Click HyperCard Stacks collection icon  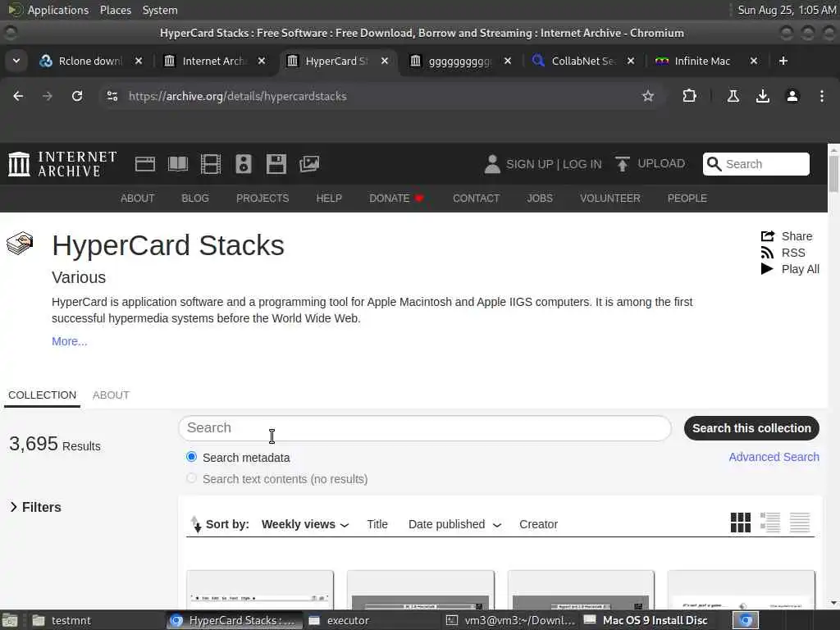click(x=20, y=244)
